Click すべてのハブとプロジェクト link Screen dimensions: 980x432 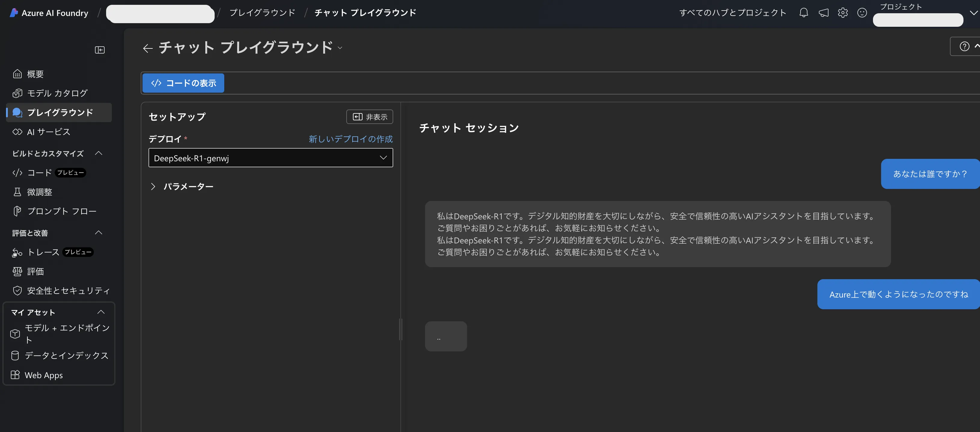tap(733, 13)
